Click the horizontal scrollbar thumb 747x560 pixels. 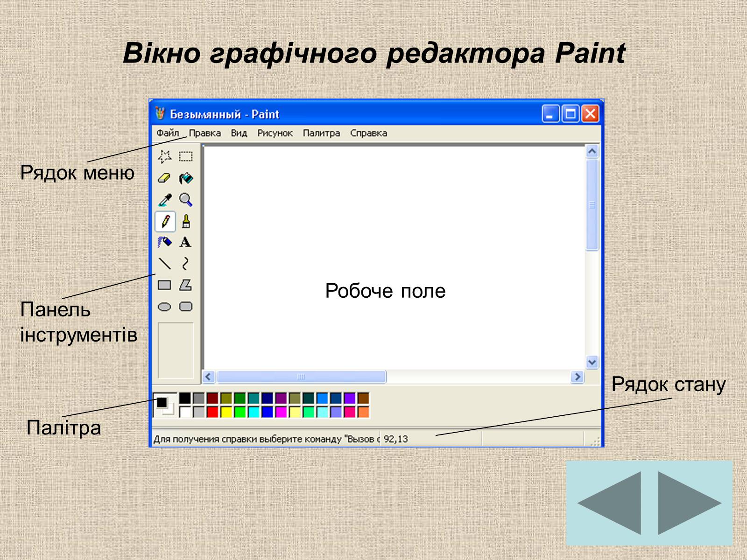(301, 377)
